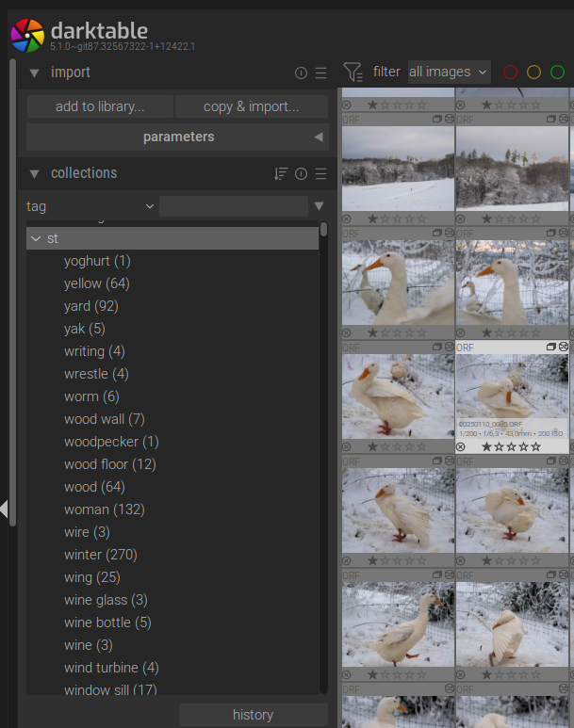Set two stars on highlighted 0085.ORF thumbnail
The image size is (574, 728).
[x=499, y=446]
